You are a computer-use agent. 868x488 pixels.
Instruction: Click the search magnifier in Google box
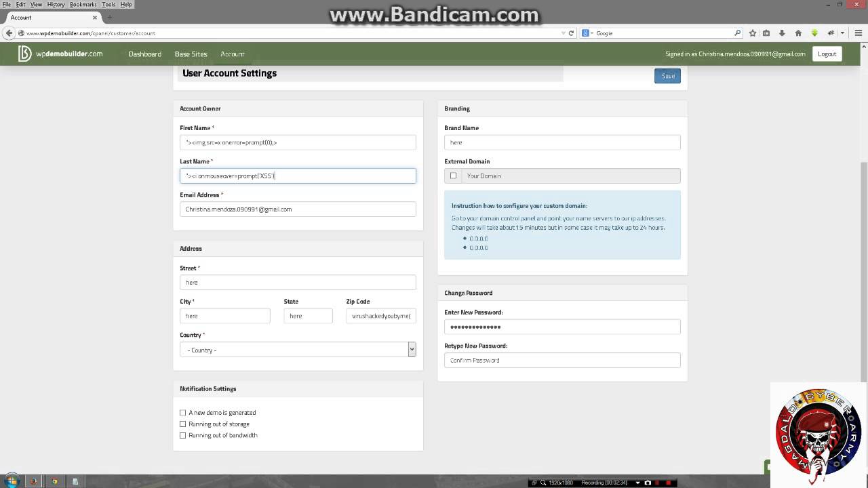(x=738, y=33)
